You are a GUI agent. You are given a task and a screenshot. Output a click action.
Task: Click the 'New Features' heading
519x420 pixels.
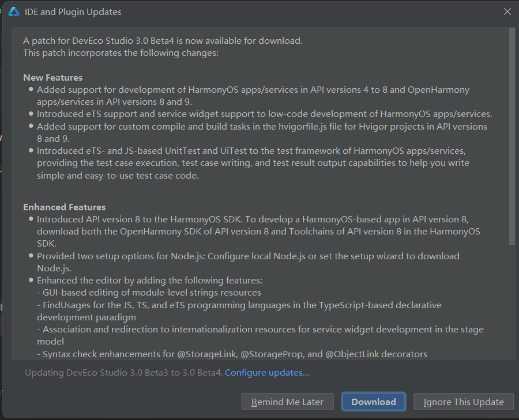point(53,78)
